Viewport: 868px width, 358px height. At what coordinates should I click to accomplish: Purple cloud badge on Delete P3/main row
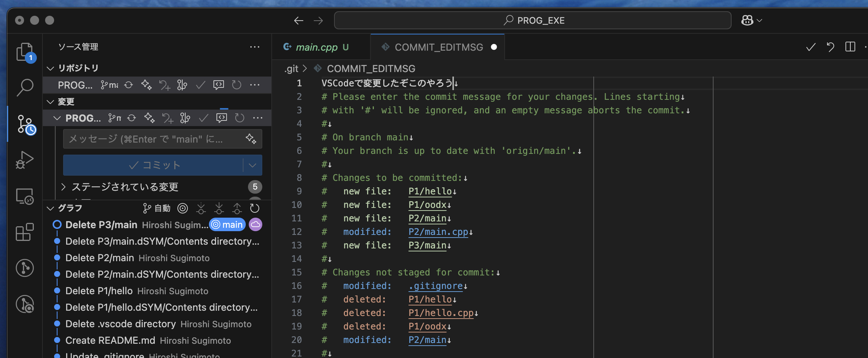256,225
